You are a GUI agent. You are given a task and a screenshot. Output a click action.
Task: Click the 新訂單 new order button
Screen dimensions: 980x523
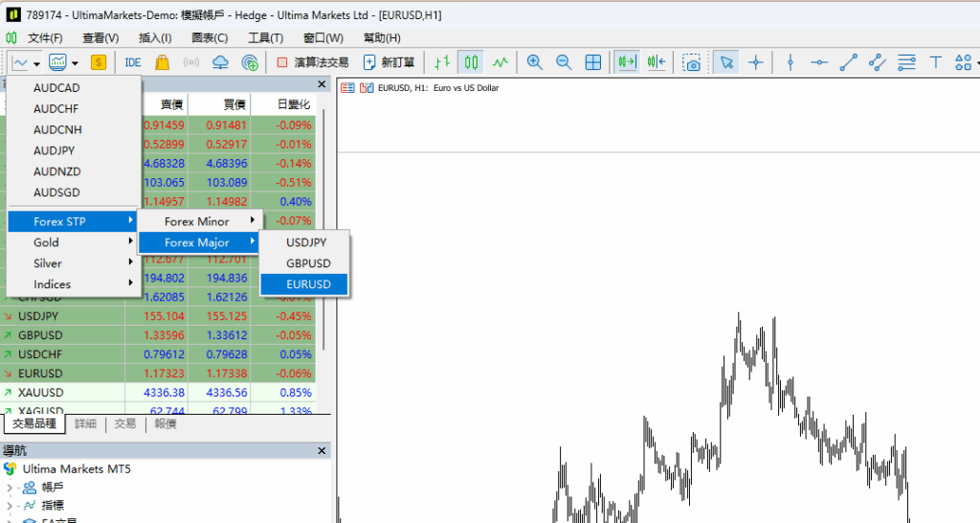[389, 62]
